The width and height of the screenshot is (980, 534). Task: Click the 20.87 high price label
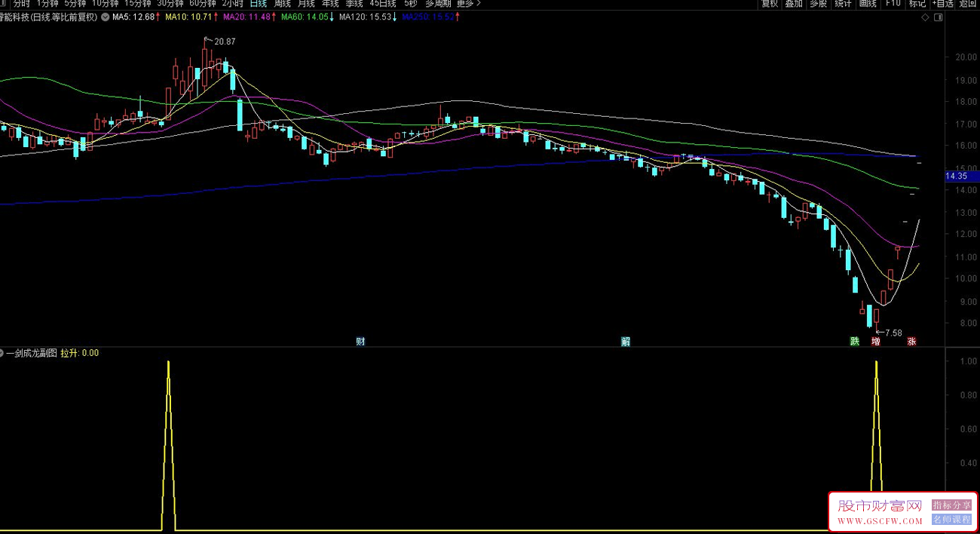[224, 41]
